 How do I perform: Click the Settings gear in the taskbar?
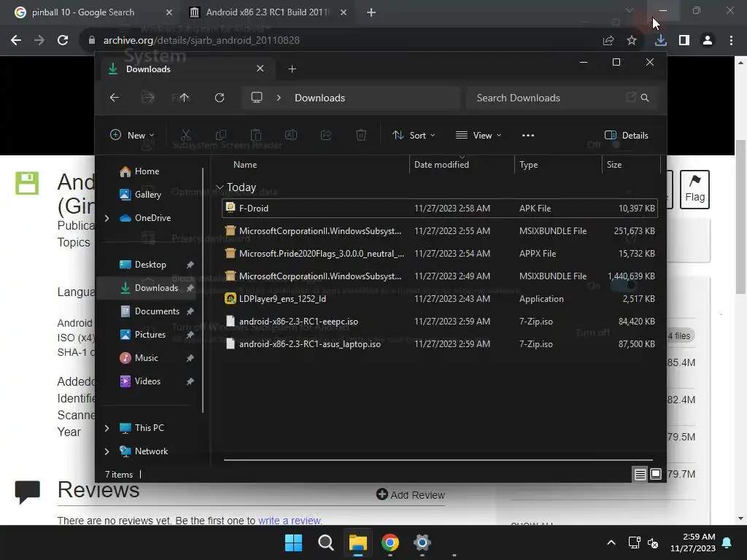(x=422, y=542)
